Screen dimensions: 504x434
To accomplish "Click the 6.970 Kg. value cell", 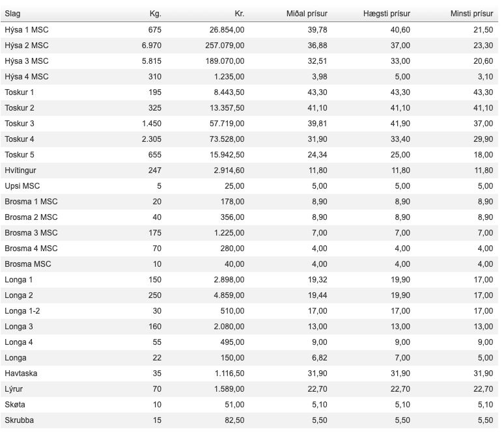I will click(x=151, y=46).
